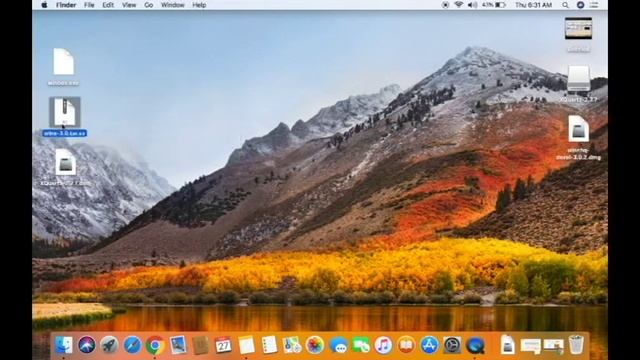Open Messages from the Dock
Viewport: 640px width, 360px height.
click(x=338, y=345)
